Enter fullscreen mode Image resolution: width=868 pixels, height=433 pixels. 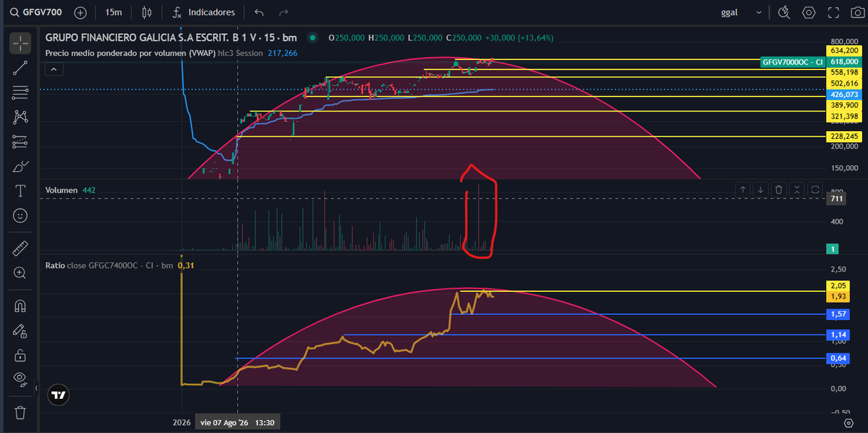pyautogui.click(x=834, y=12)
